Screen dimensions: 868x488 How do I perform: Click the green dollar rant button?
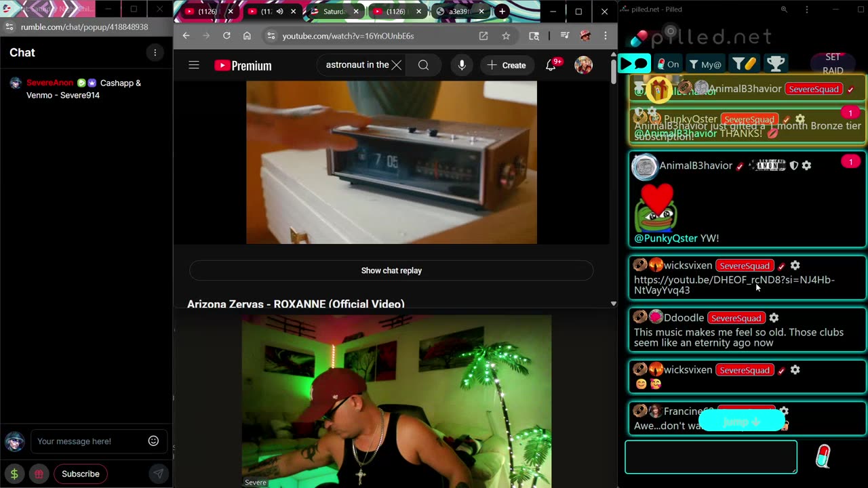click(x=14, y=474)
